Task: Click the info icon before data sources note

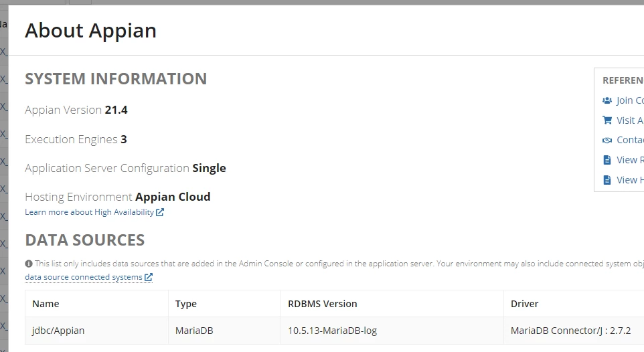Action: coord(29,264)
